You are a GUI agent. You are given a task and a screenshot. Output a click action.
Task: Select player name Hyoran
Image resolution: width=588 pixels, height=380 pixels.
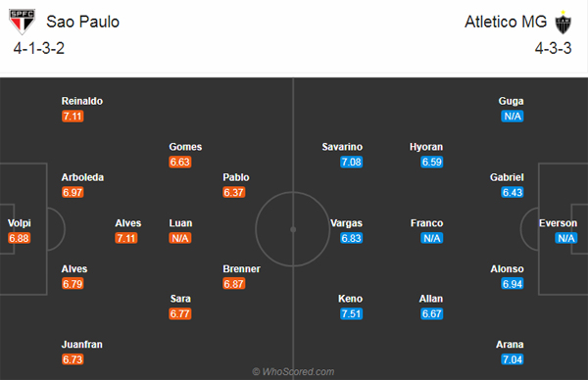426,147
